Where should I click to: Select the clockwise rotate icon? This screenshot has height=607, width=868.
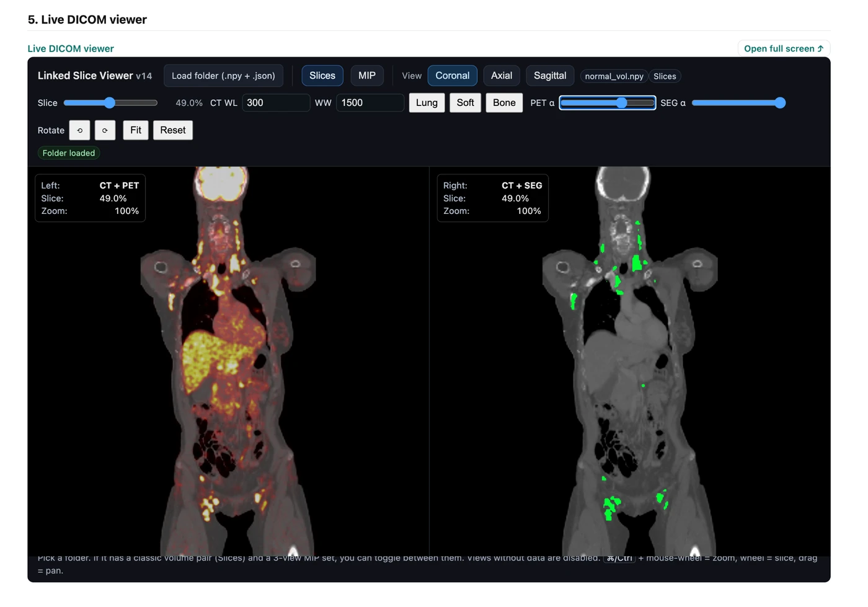105,130
